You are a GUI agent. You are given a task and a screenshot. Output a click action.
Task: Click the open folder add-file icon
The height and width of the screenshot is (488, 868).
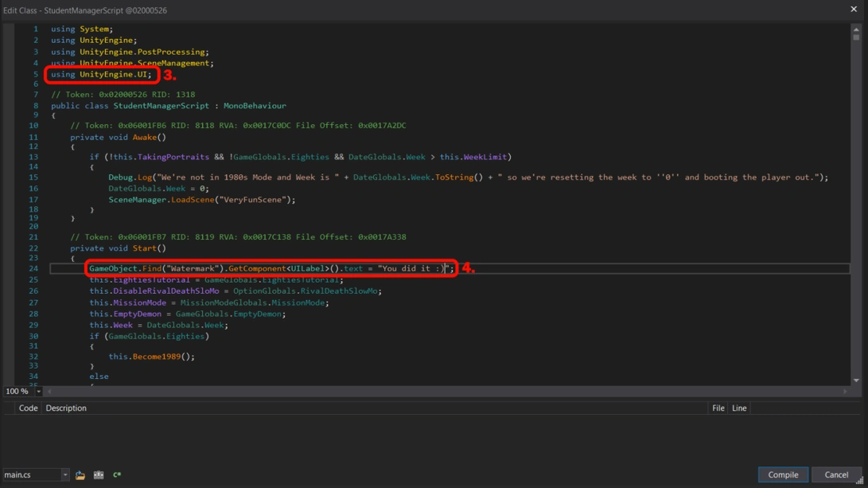coord(80,474)
